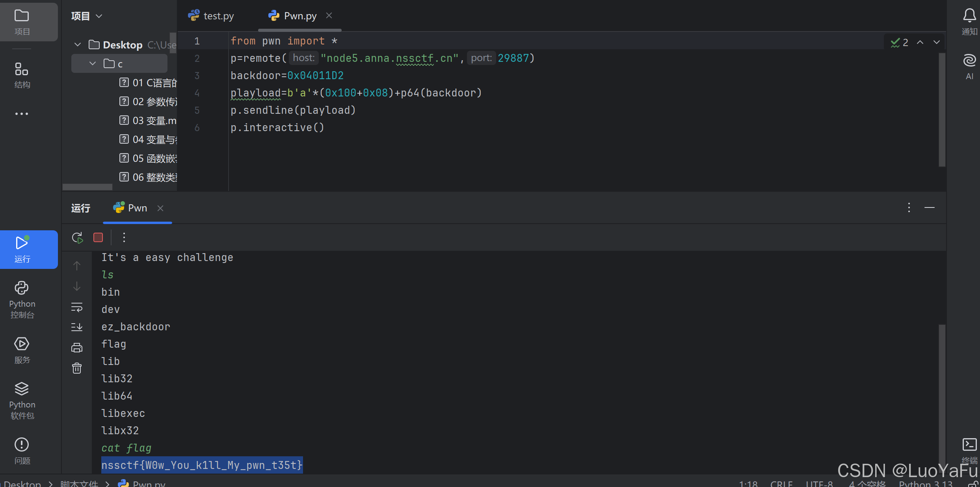Screen dimensions: 980x487
Task: Open file 03 变量 in project tree
Action: [154, 120]
